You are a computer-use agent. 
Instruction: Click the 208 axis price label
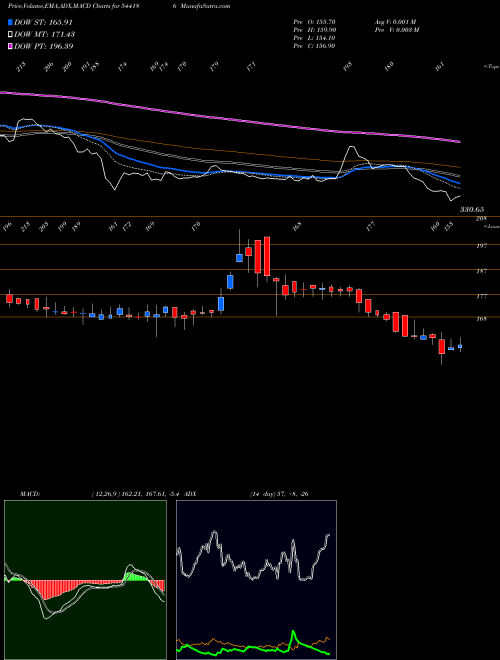click(x=481, y=218)
